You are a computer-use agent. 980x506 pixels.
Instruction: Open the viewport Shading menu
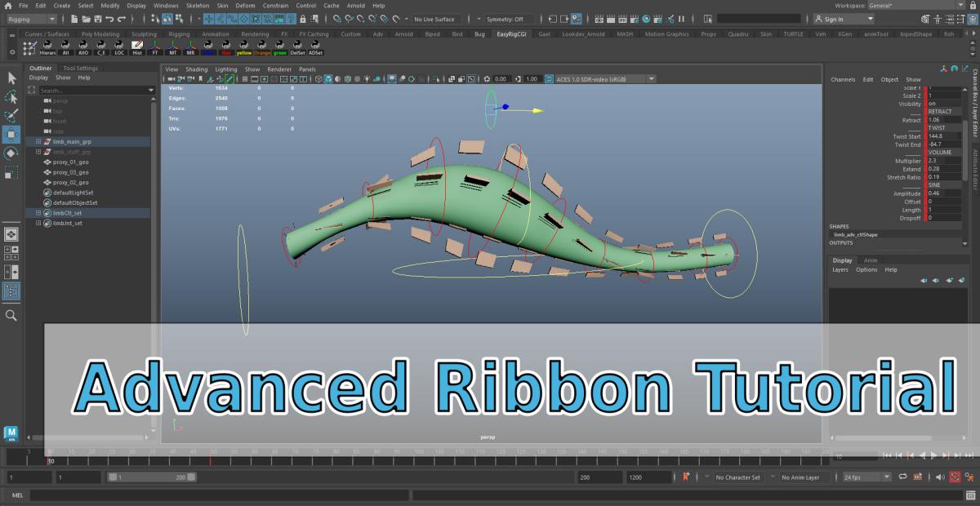tap(197, 69)
